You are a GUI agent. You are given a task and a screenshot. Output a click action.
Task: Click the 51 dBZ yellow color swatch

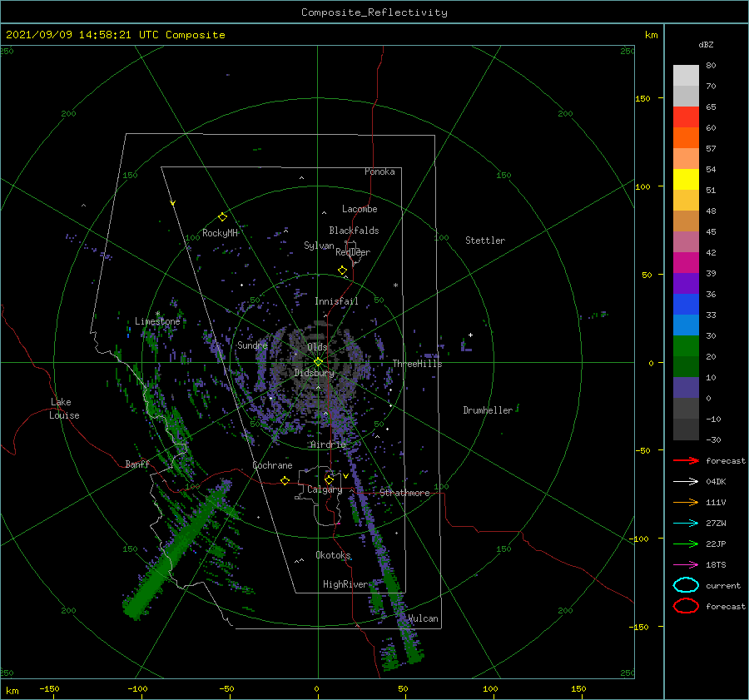(686, 179)
